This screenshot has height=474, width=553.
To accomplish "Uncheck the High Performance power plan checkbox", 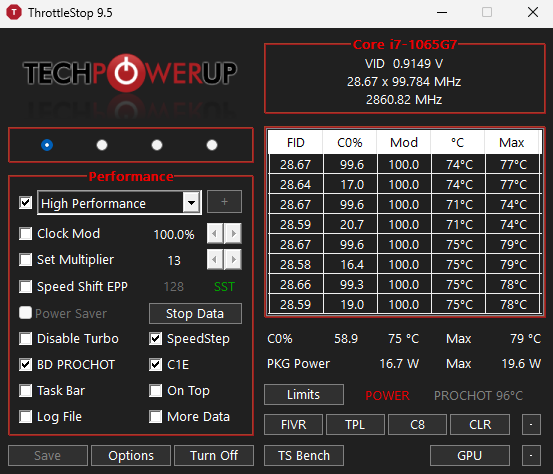I will coord(25,203).
